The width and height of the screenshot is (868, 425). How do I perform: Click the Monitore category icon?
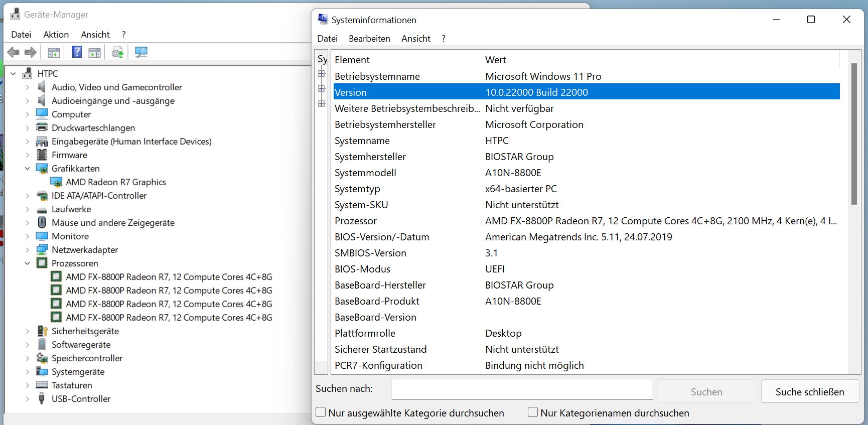click(42, 236)
